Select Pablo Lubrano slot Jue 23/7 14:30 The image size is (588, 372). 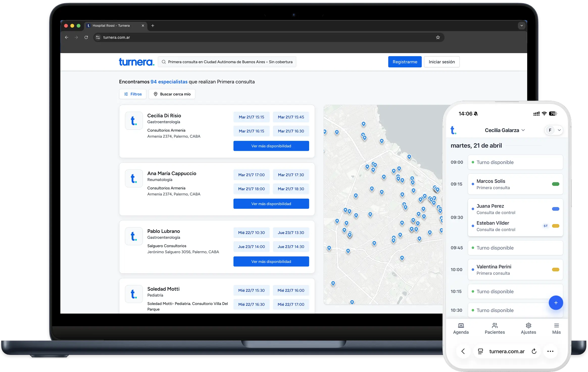pos(291,246)
